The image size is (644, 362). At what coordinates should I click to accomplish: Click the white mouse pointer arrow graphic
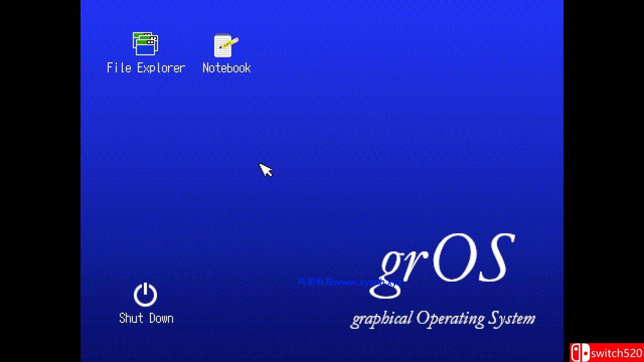(x=265, y=170)
